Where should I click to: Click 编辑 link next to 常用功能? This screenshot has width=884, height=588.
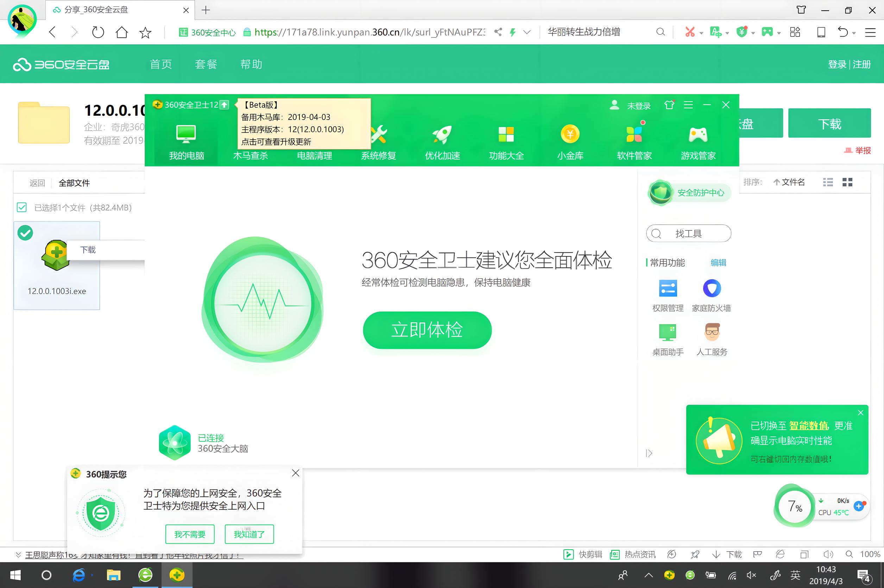(x=718, y=262)
